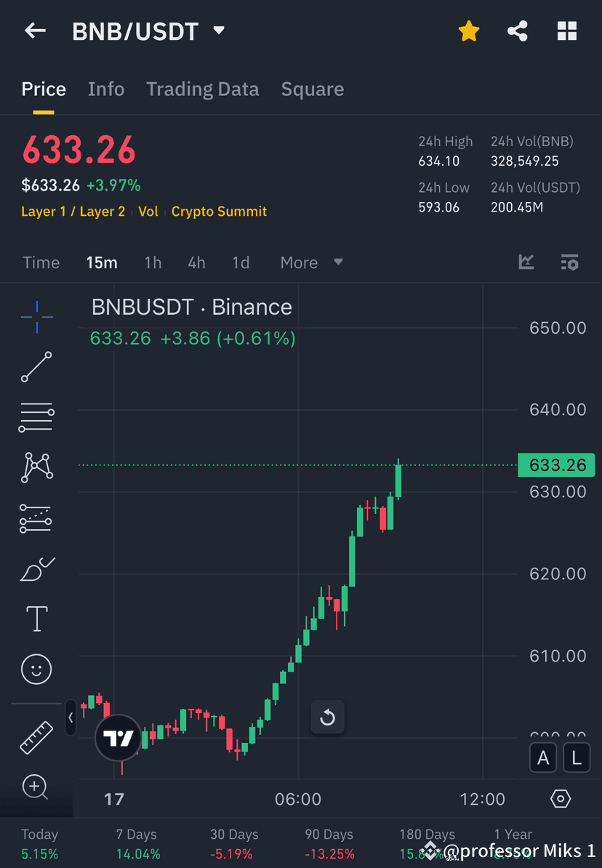The height and width of the screenshot is (868, 602).
Task: Open the horizontal lines drawing tool
Action: coord(36,417)
